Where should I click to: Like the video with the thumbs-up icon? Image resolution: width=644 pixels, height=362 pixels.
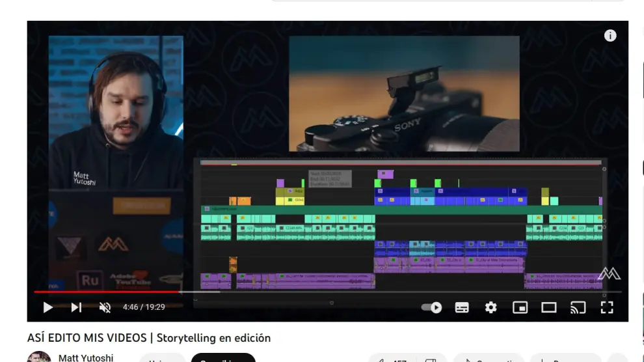pos(390,359)
